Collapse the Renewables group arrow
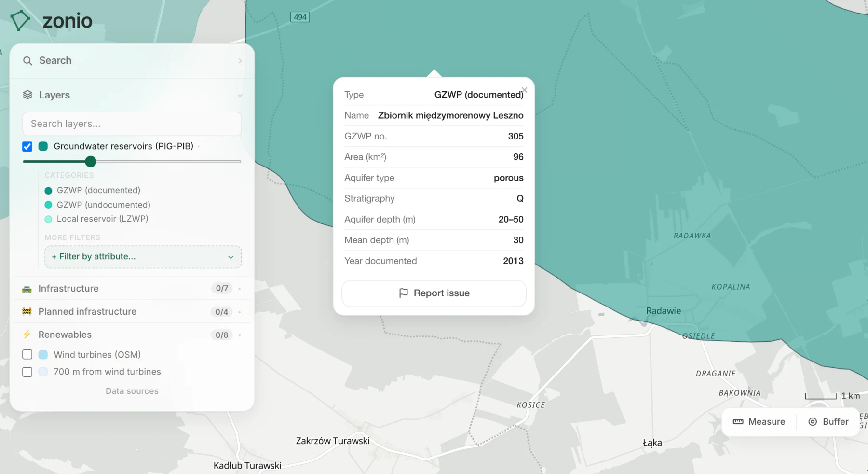 click(240, 335)
